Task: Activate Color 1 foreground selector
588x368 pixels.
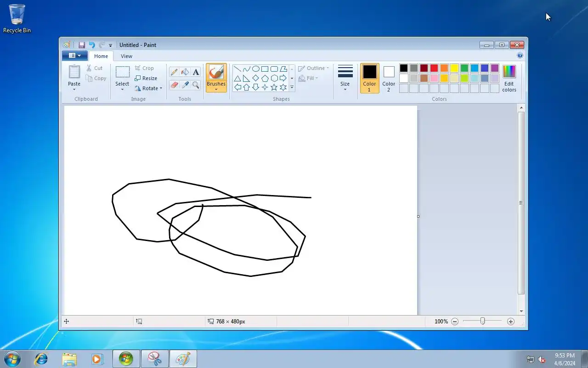Action: coord(369,78)
